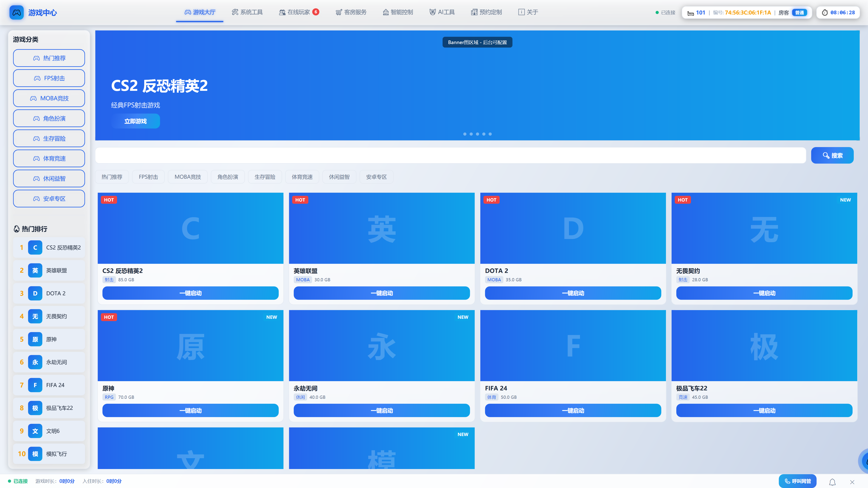Click the game search input field

tap(451, 155)
